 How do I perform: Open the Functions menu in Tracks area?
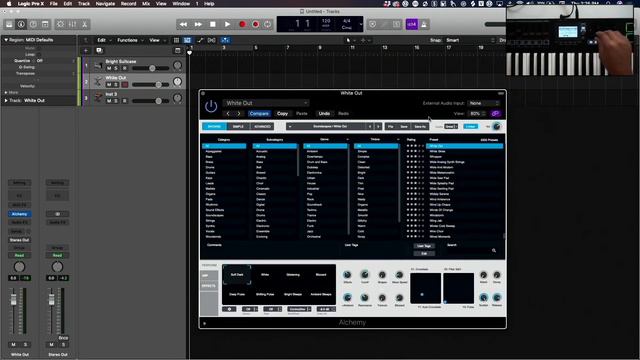click(x=130, y=40)
